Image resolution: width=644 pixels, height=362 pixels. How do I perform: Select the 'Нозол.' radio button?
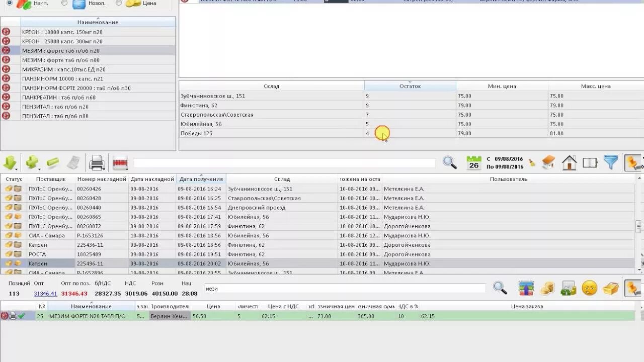(x=64, y=3)
